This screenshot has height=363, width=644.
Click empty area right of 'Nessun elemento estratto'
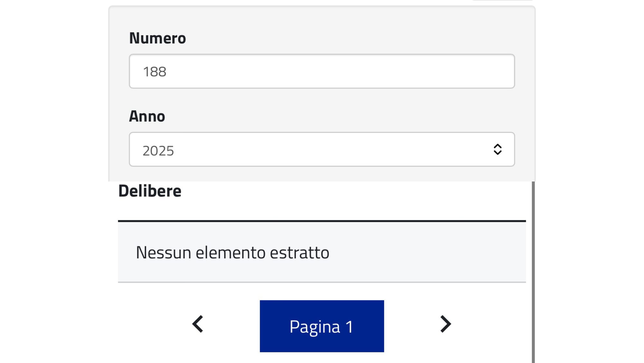(x=428, y=252)
